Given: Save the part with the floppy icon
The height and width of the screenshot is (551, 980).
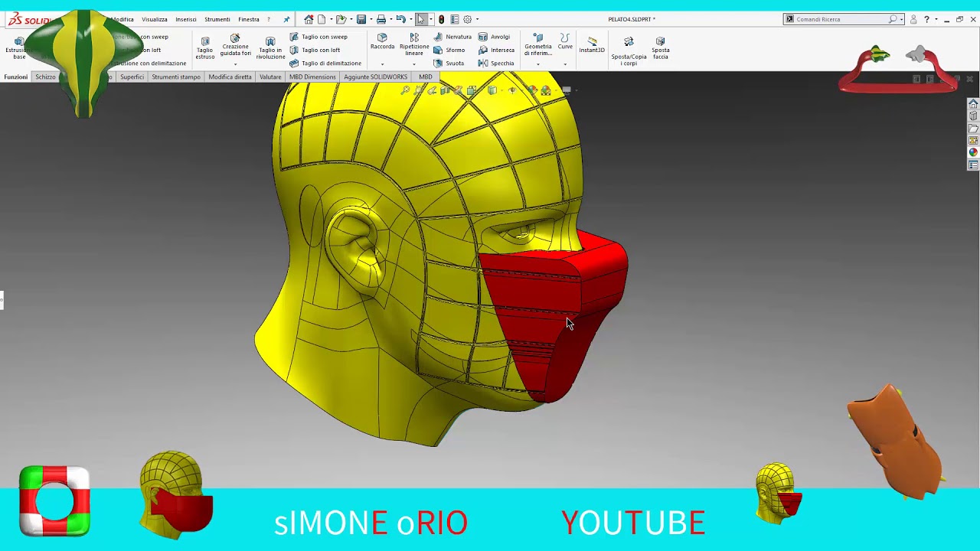Looking at the screenshot, I should coord(361,19).
